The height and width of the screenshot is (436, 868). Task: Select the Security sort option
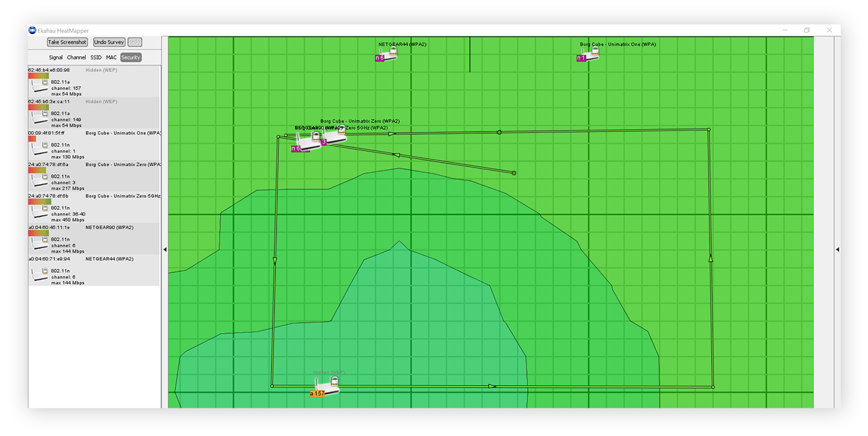tap(131, 58)
